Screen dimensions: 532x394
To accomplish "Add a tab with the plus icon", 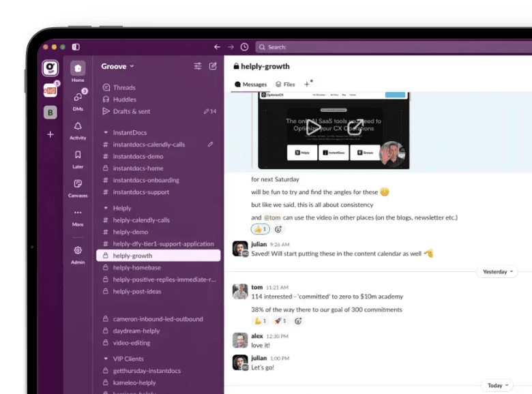I will point(307,84).
